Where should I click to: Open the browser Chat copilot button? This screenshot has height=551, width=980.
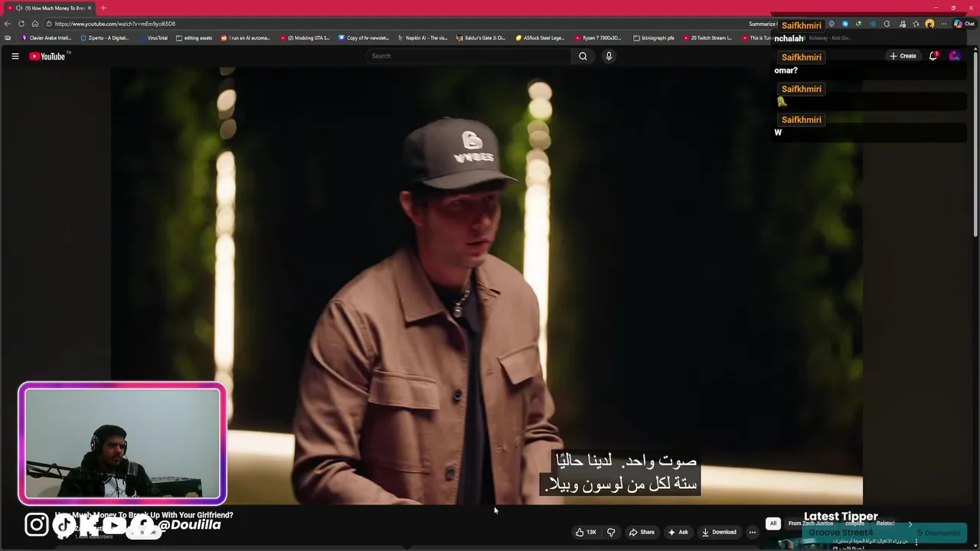[965, 24]
